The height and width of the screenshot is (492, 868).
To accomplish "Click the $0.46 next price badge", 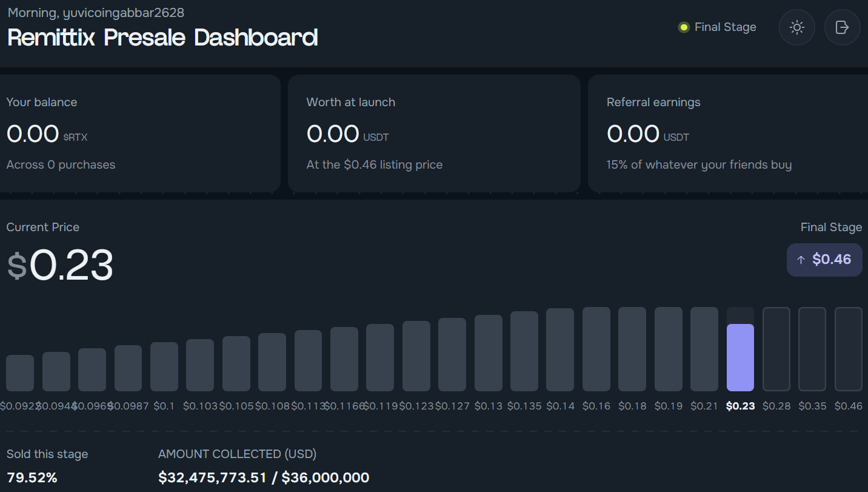I will click(x=824, y=260).
